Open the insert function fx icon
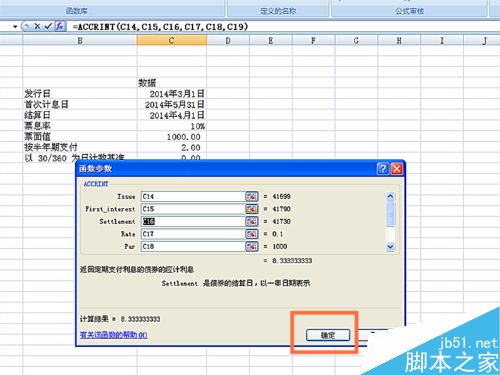Screen dimensions: 500x375 [x=60, y=26]
